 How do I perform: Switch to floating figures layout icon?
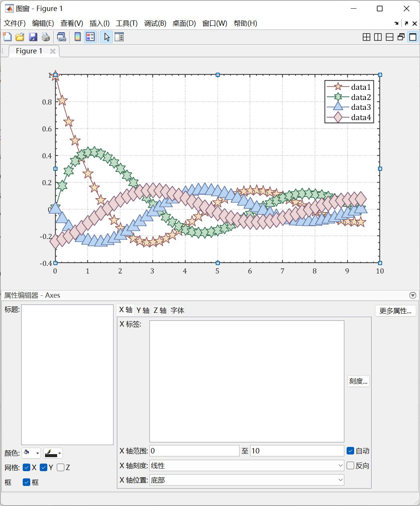(x=401, y=37)
